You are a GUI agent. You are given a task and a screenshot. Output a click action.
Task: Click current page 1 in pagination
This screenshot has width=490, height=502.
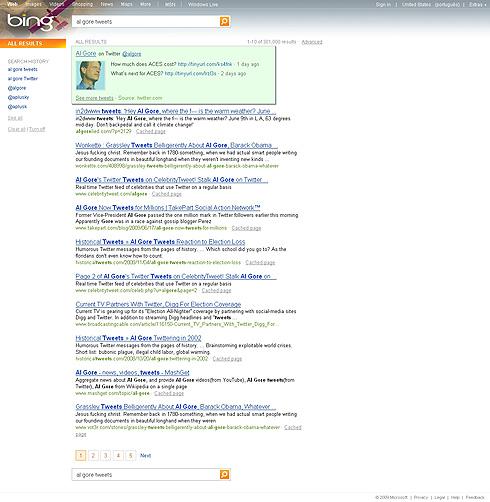pos(81,455)
